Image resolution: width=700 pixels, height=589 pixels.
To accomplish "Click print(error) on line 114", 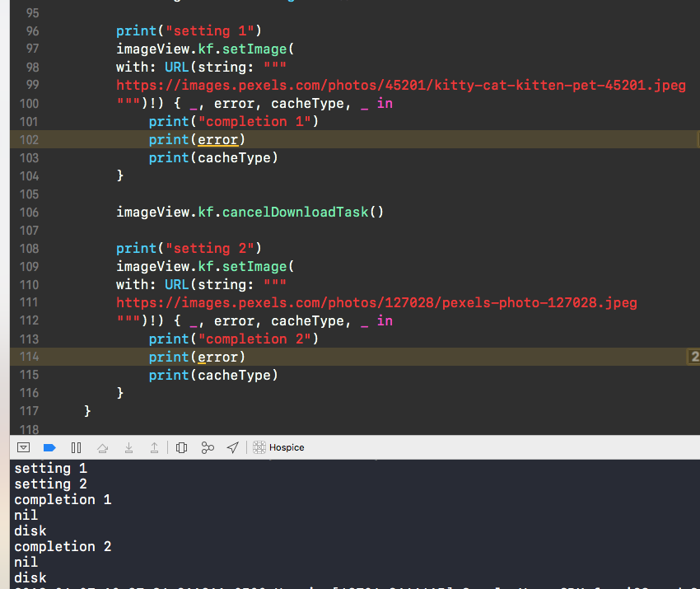I will (x=197, y=358).
